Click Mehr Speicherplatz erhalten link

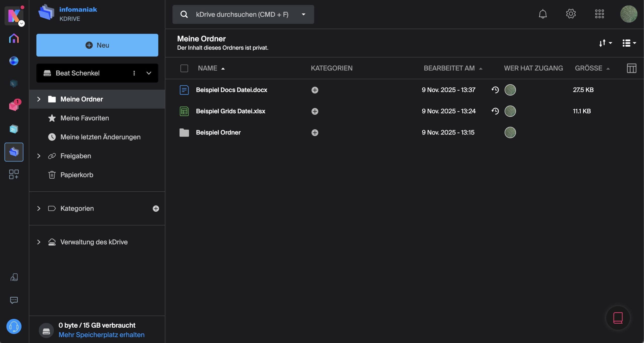(101, 335)
